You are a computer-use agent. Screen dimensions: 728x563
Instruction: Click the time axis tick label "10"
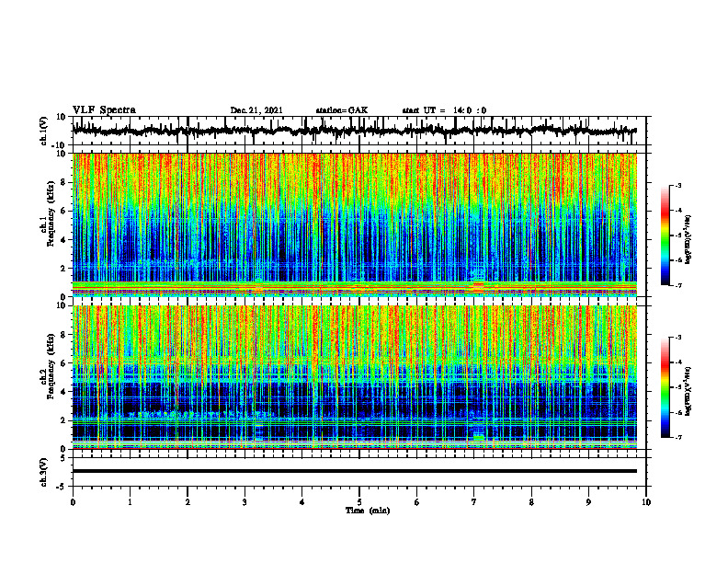[x=646, y=502]
